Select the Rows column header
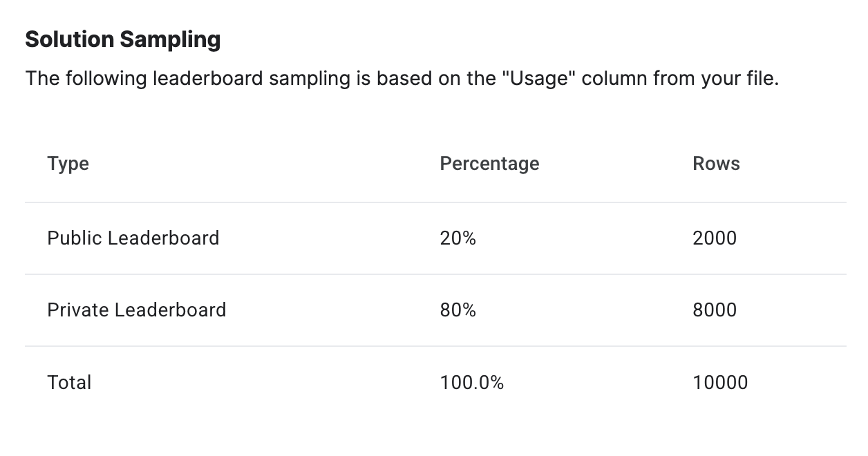868x456 pixels. (x=716, y=164)
